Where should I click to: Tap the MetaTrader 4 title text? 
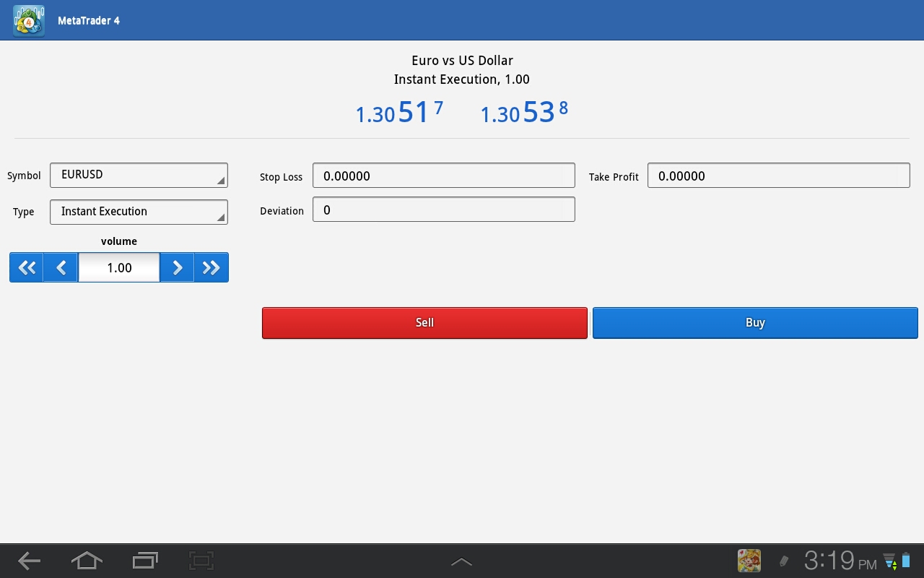tap(89, 20)
